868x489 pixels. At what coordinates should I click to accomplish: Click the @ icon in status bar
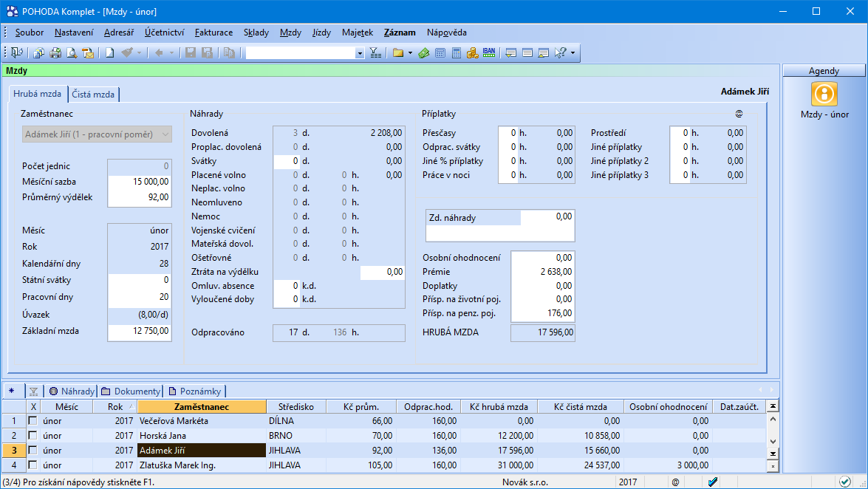click(x=675, y=482)
